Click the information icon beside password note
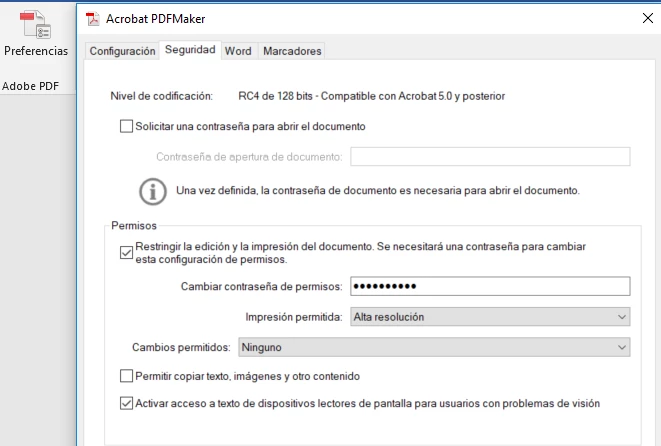The image size is (661, 446). pyautogui.click(x=153, y=191)
